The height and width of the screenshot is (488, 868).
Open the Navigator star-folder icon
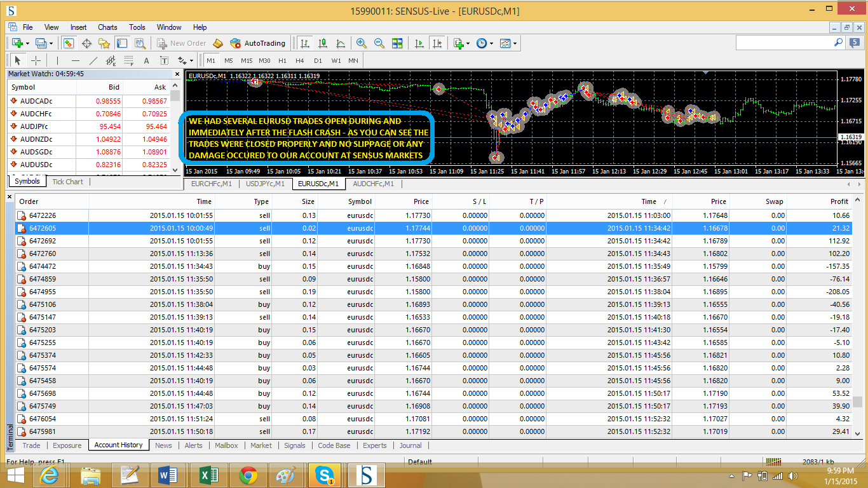click(x=104, y=43)
